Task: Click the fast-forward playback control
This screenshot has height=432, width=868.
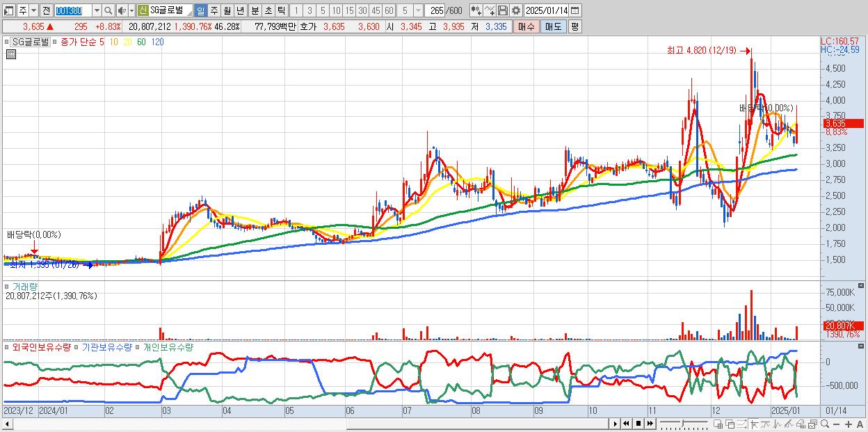Action: tap(650, 424)
